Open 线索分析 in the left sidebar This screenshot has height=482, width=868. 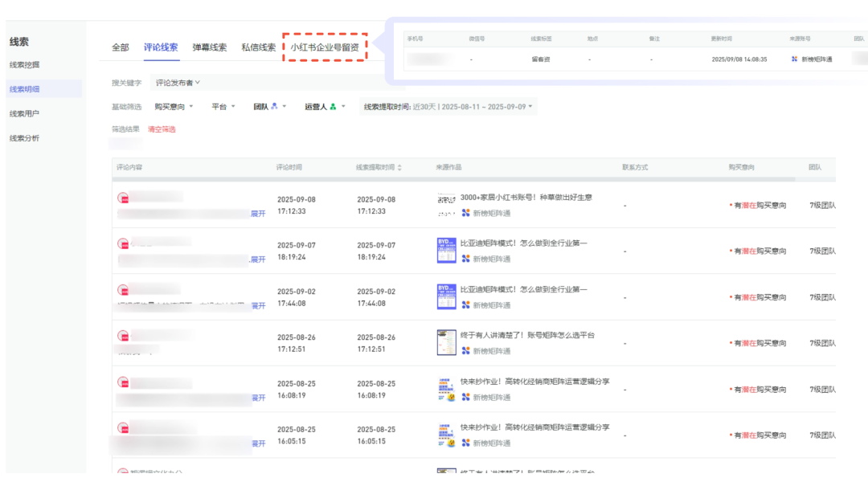pyautogui.click(x=24, y=138)
